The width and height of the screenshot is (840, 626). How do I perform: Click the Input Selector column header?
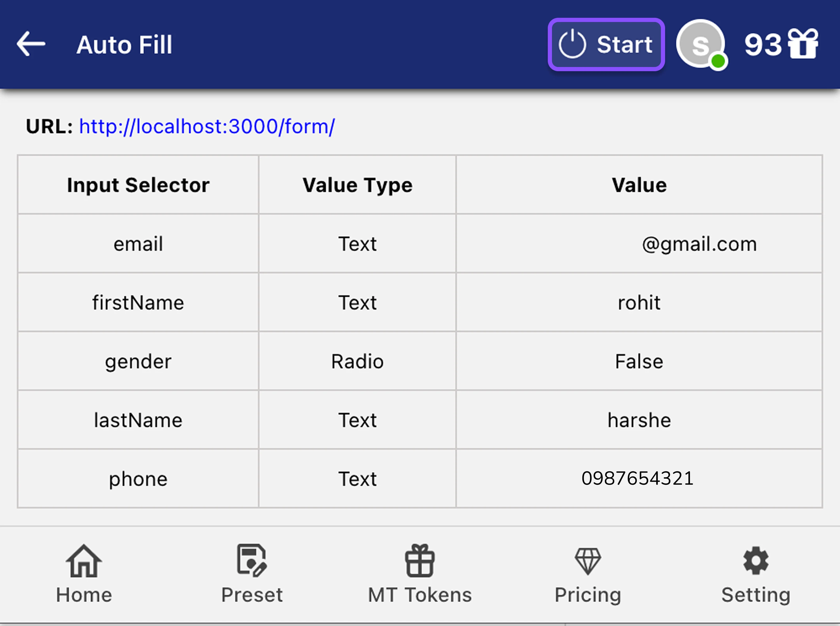pyautogui.click(x=138, y=185)
